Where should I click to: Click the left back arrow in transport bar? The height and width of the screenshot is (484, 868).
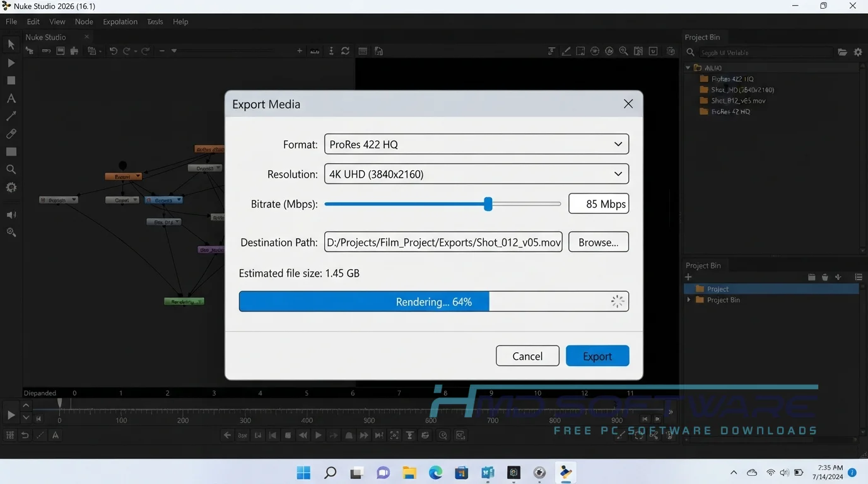pyautogui.click(x=228, y=435)
